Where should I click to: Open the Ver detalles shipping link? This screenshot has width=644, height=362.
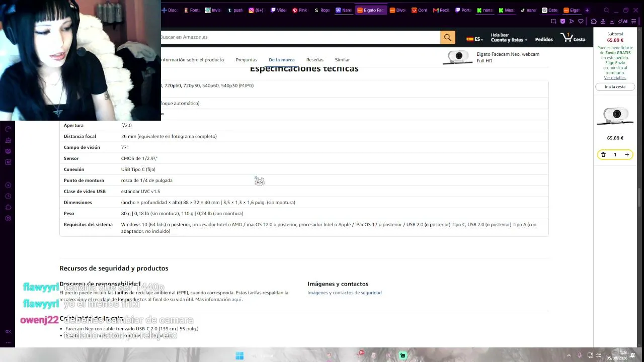pos(615,78)
